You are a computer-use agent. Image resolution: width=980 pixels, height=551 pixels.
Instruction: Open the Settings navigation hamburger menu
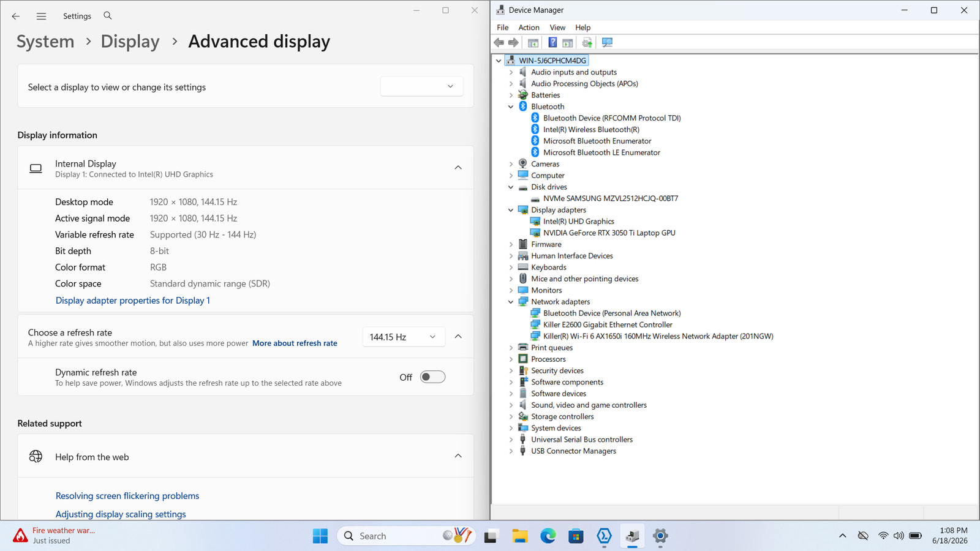41,16
